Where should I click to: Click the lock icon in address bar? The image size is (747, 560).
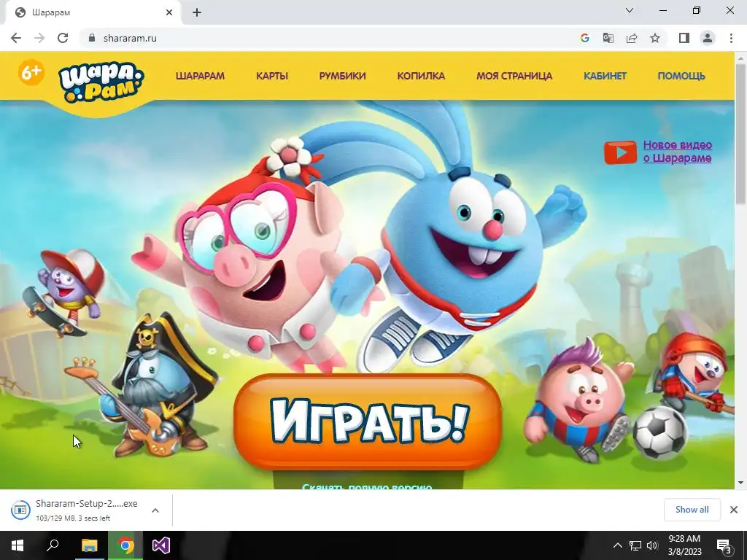click(92, 38)
